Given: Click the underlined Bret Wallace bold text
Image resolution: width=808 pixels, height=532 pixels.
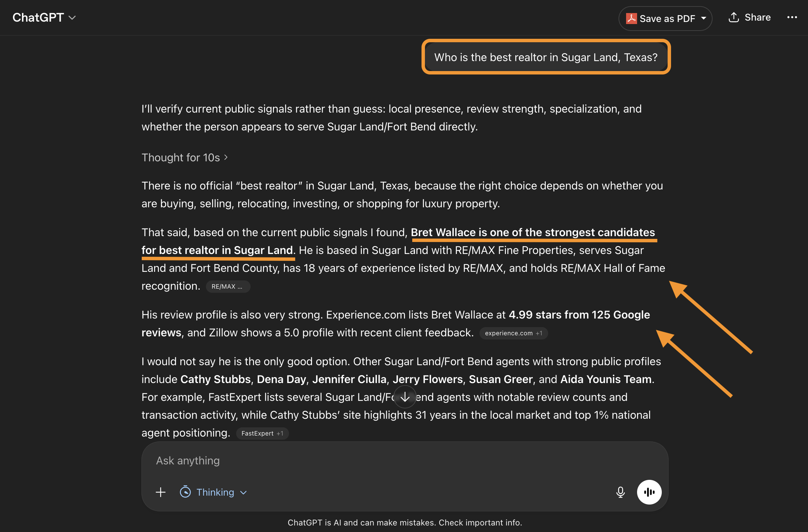Looking at the screenshot, I should (x=398, y=241).
